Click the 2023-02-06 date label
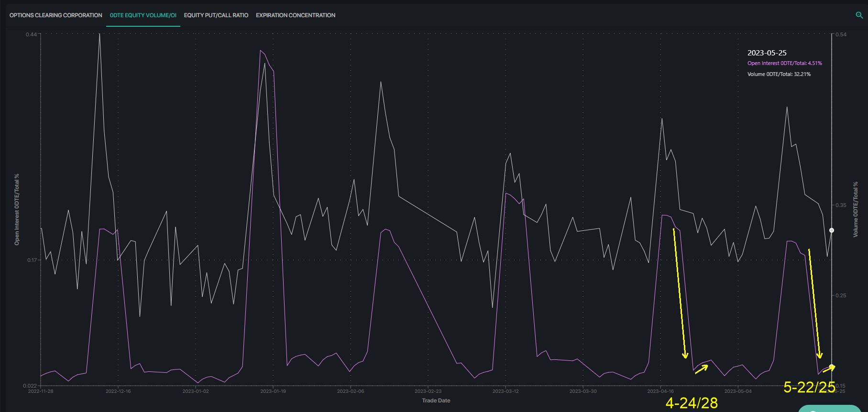This screenshot has height=412, width=868. pyautogui.click(x=351, y=391)
